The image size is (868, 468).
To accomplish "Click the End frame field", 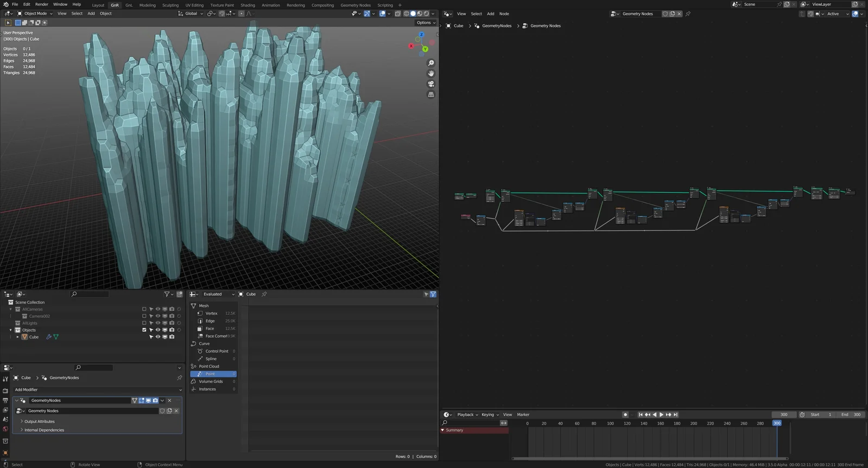I will point(851,415).
